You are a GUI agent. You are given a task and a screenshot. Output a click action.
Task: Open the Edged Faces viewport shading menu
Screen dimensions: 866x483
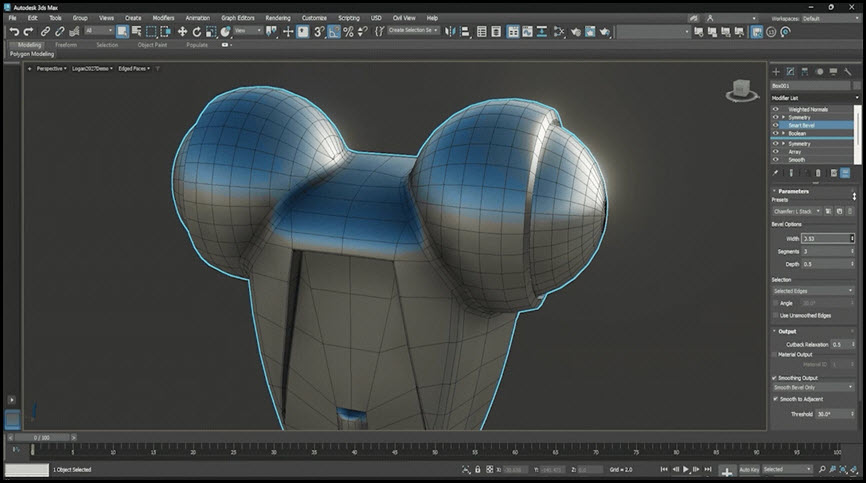134,68
